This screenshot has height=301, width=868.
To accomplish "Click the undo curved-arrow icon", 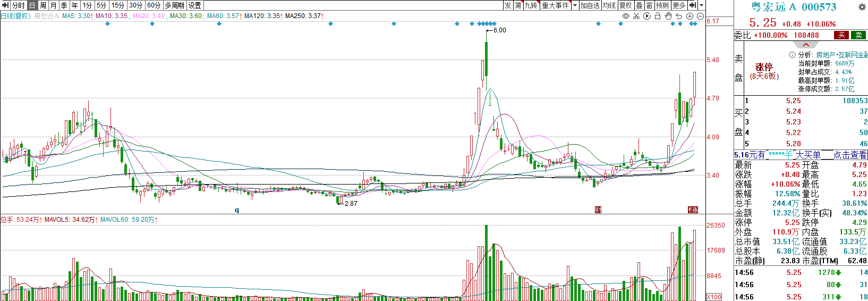I will coord(679,16).
